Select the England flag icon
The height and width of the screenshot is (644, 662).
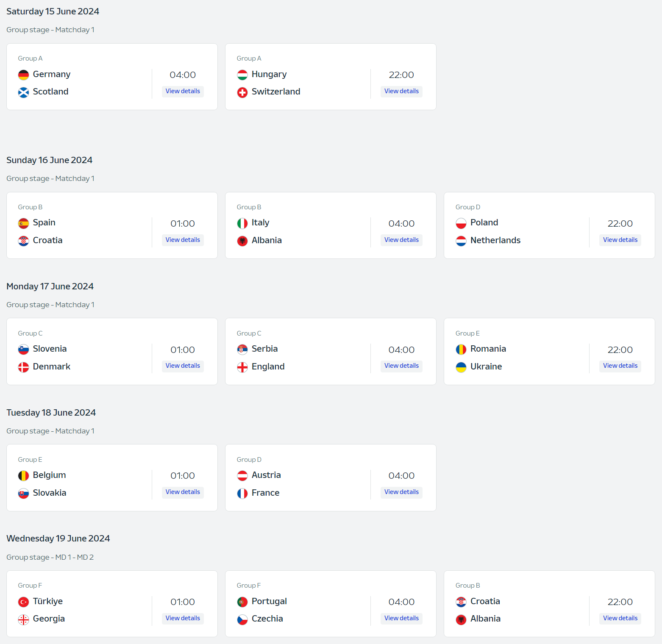tap(242, 367)
